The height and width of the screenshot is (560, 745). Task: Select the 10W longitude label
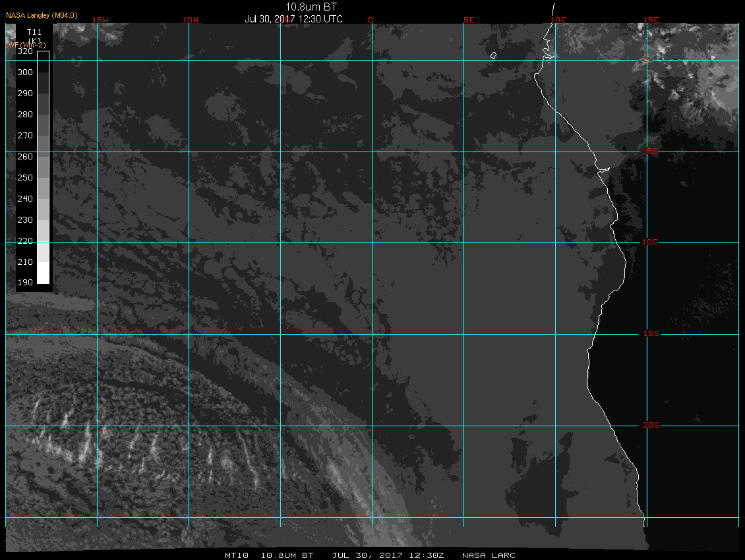click(x=190, y=20)
